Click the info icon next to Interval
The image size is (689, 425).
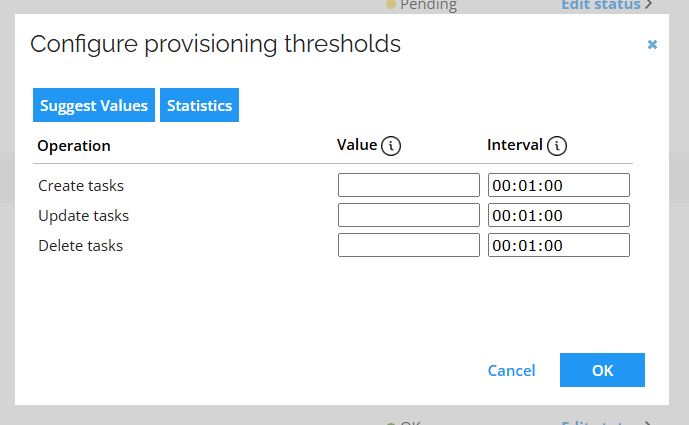tap(557, 146)
